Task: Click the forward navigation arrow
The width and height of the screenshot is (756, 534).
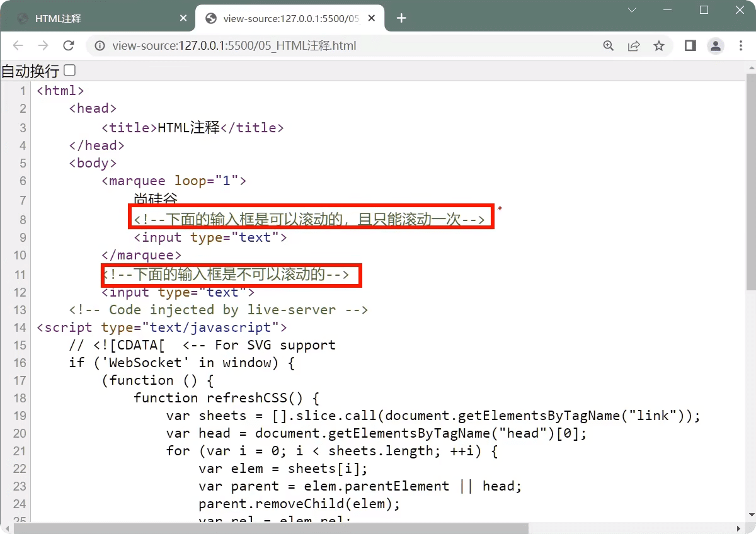Action: [x=43, y=45]
